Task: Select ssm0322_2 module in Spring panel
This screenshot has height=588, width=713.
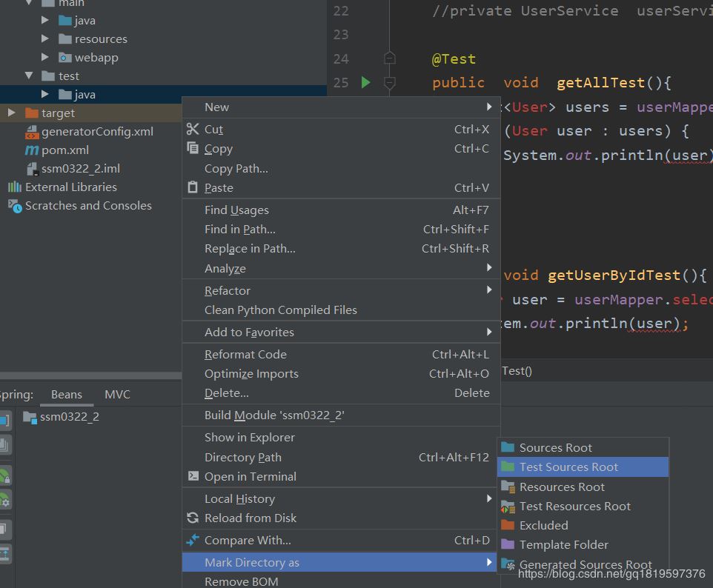Action: (69, 416)
